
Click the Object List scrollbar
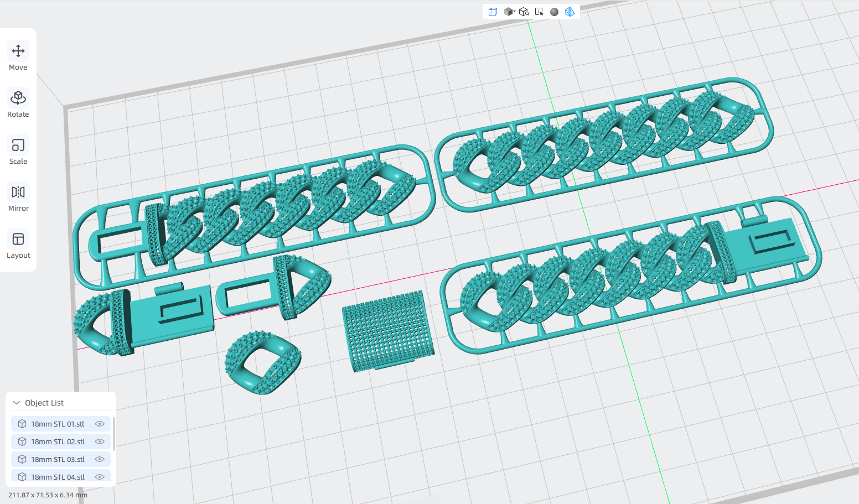click(x=113, y=434)
